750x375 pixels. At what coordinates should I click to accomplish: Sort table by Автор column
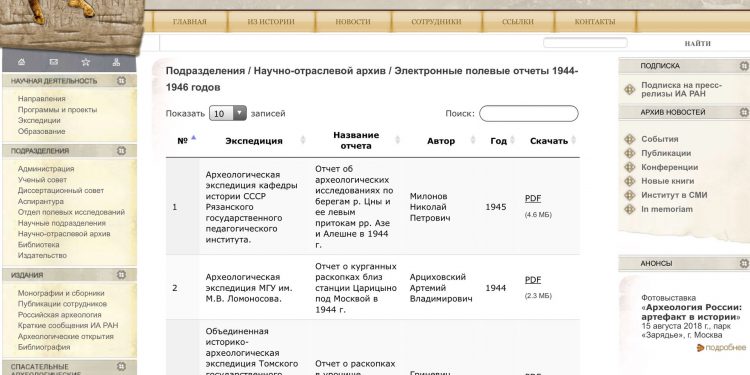(441, 141)
